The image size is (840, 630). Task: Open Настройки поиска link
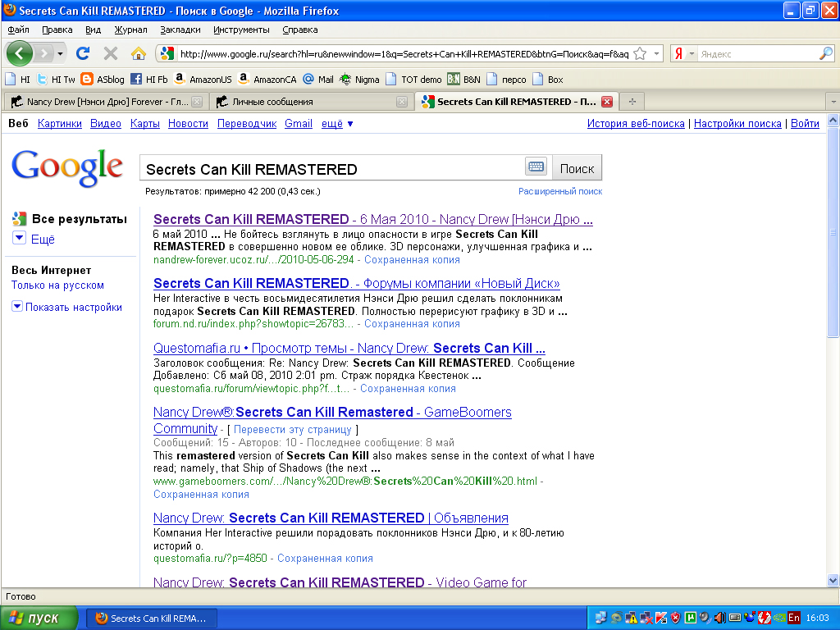pyautogui.click(x=737, y=124)
